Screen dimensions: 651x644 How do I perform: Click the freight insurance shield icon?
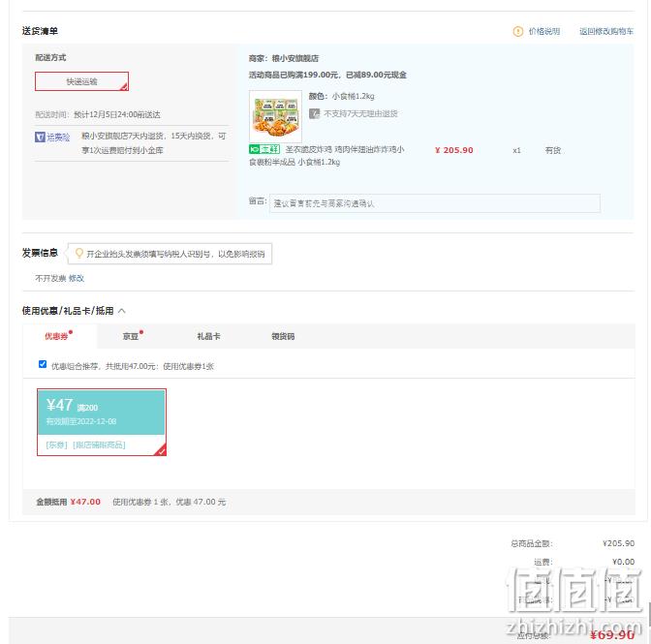coord(40,137)
